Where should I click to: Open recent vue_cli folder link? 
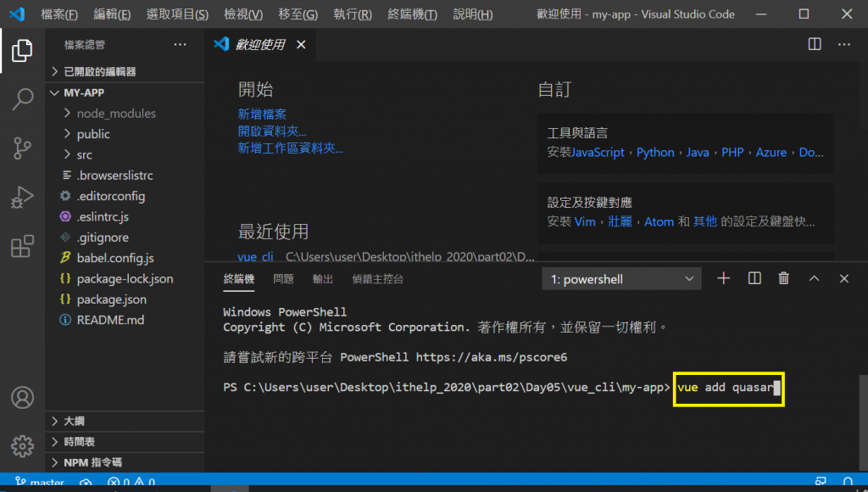click(255, 256)
